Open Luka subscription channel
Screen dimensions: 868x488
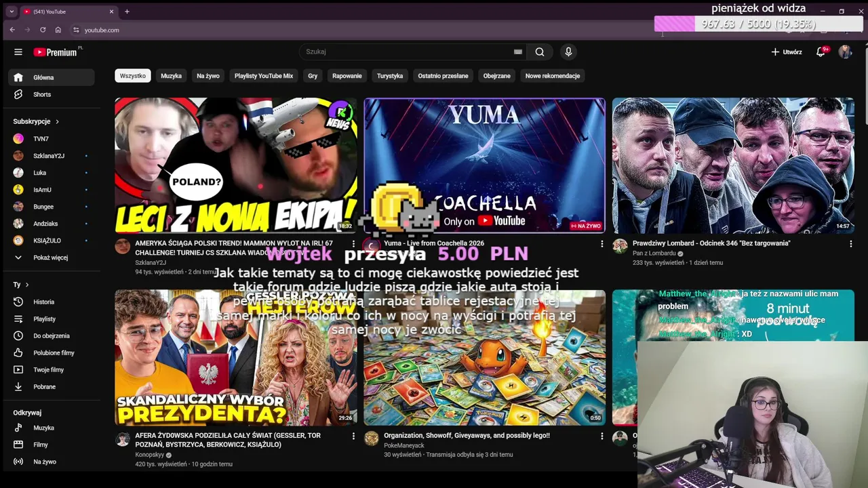(52, 172)
